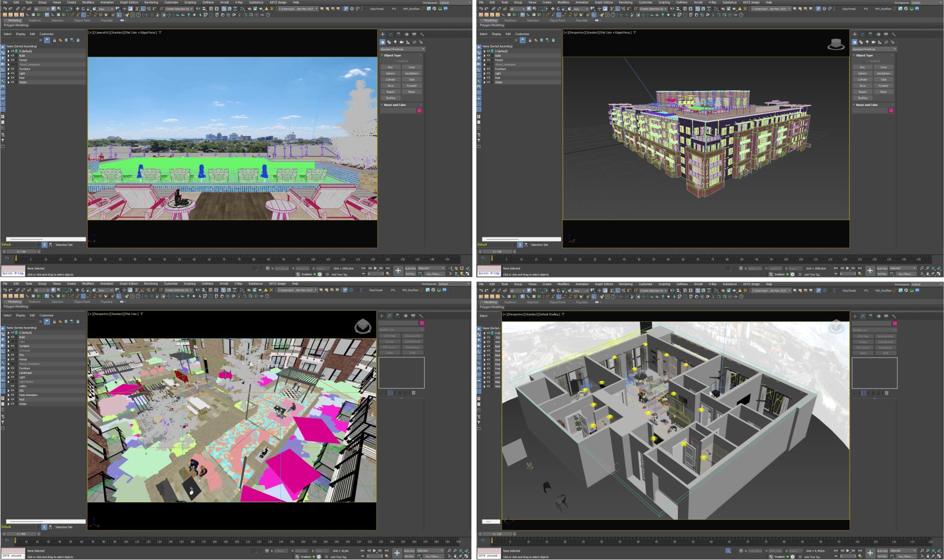Expand Patio Animation layer in courtyard window
This screenshot has width=944, height=560.
[8, 395]
